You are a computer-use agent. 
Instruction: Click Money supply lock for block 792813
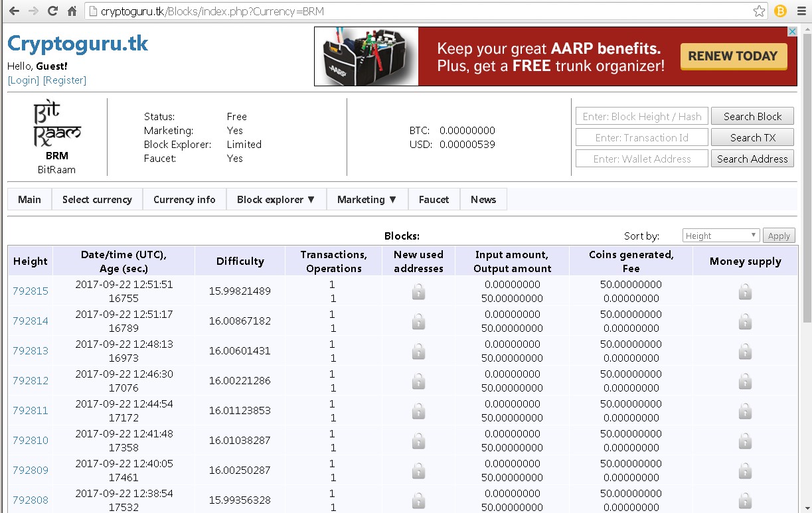point(745,351)
